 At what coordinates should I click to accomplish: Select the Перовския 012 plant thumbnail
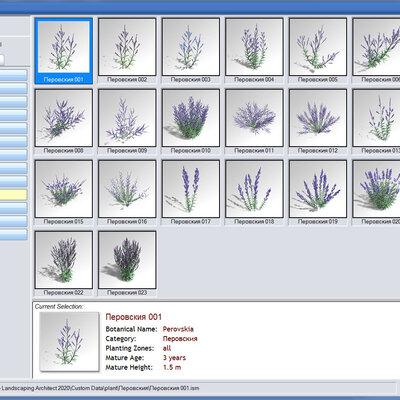pos(318,118)
